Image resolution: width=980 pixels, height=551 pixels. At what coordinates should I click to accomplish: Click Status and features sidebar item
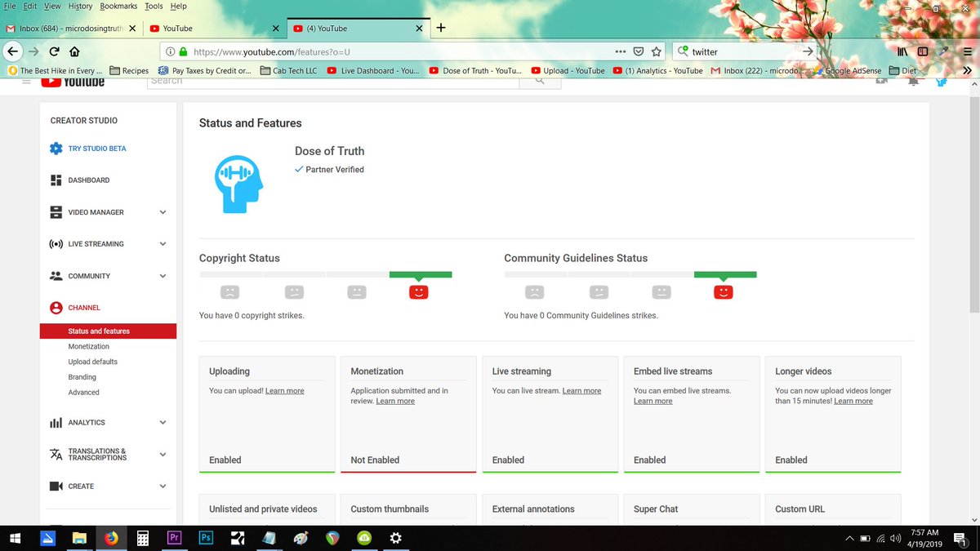point(108,331)
